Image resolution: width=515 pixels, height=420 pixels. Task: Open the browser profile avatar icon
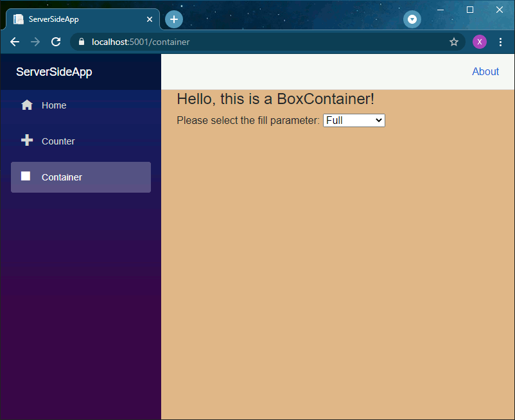[x=480, y=42]
